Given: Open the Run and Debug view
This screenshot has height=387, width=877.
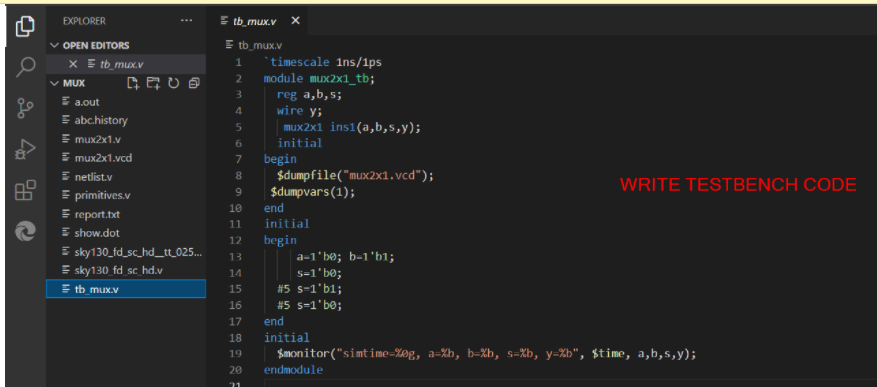Looking at the screenshot, I should pyautogui.click(x=25, y=149).
